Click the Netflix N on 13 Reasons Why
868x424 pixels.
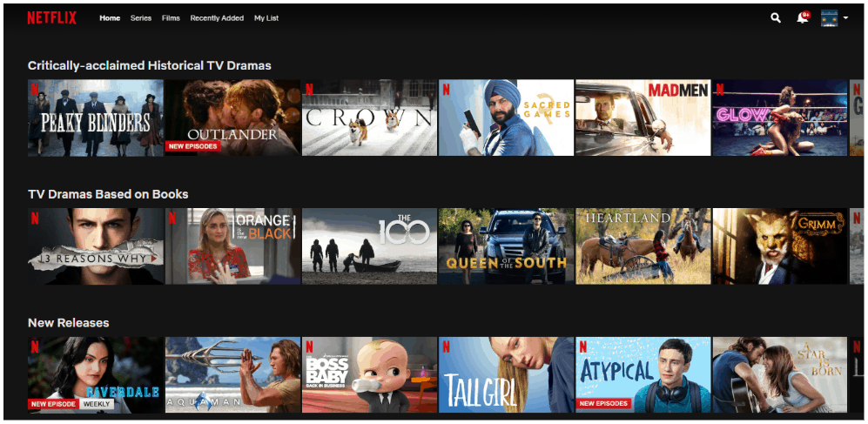click(35, 218)
